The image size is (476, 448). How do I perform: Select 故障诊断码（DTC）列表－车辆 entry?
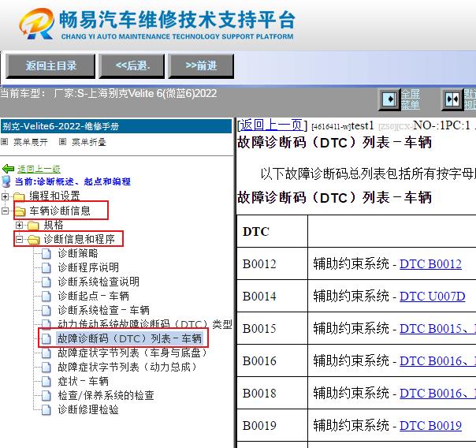(x=129, y=338)
